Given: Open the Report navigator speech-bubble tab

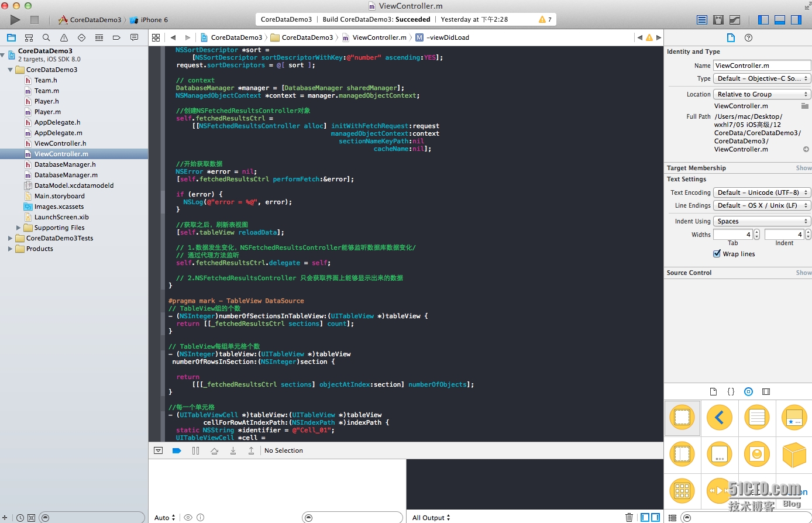Looking at the screenshot, I should 134,37.
